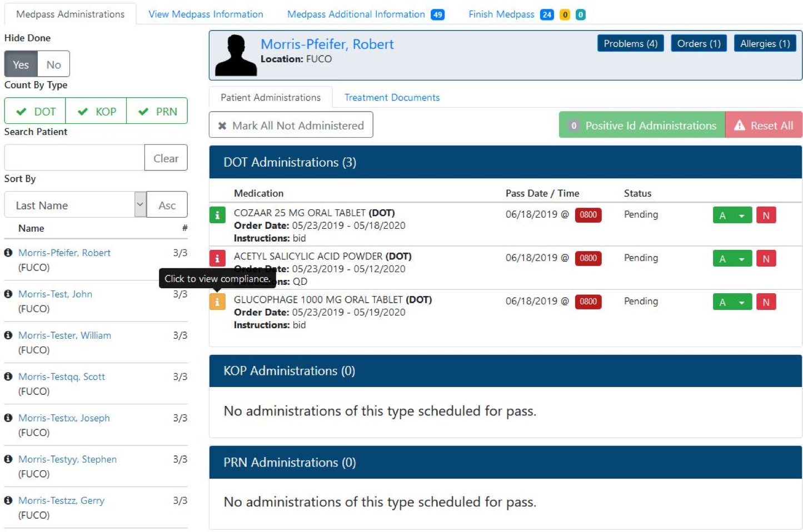
Task: Click the info icon beside Morris-Testzz, Gerry
Action: [x=8, y=500]
